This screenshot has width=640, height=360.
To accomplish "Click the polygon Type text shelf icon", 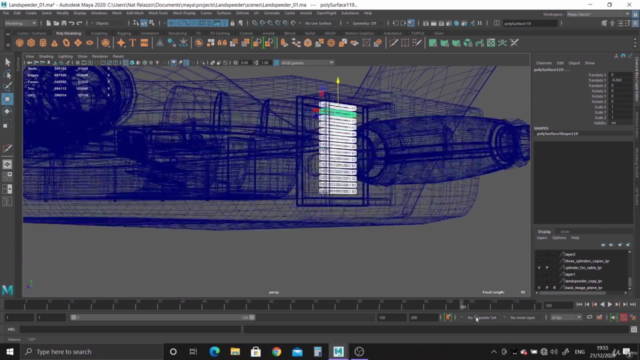I will point(132,43).
